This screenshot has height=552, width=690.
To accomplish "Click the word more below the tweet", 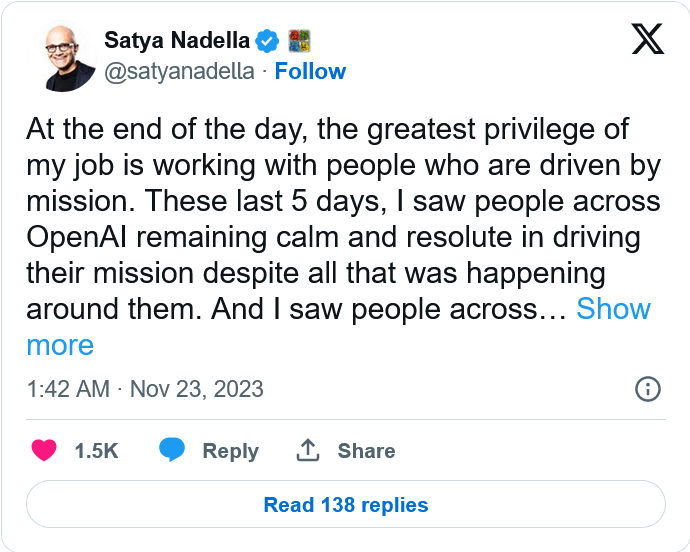I will (60, 345).
